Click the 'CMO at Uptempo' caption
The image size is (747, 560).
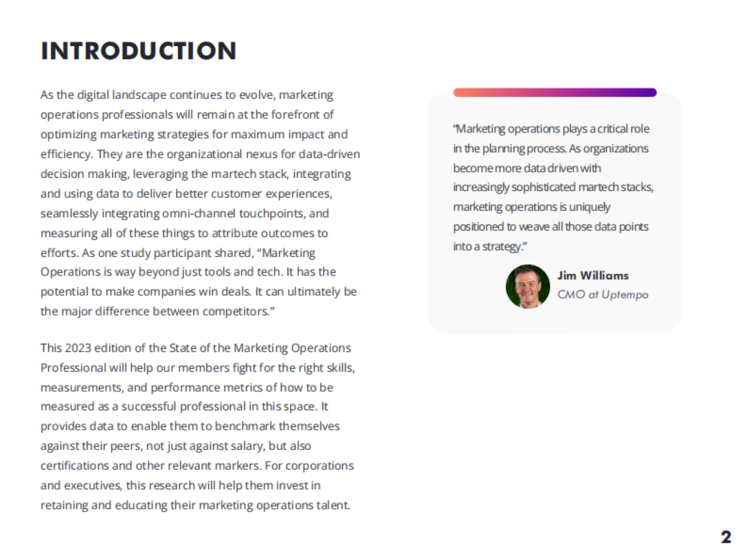pos(603,294)
